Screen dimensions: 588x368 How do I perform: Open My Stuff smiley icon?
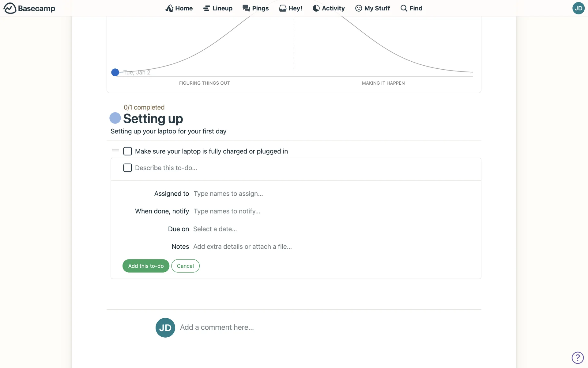pyautogui.click(x=359, y=8)
